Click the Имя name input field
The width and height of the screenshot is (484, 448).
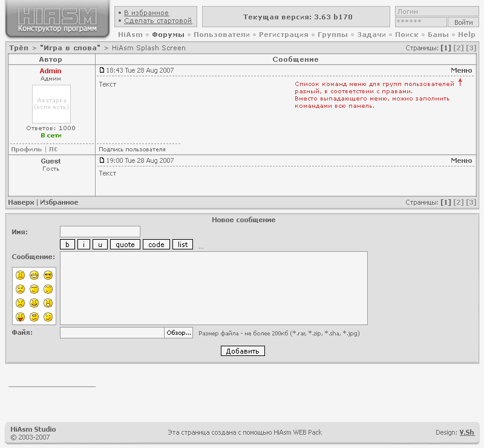[100, 231]
